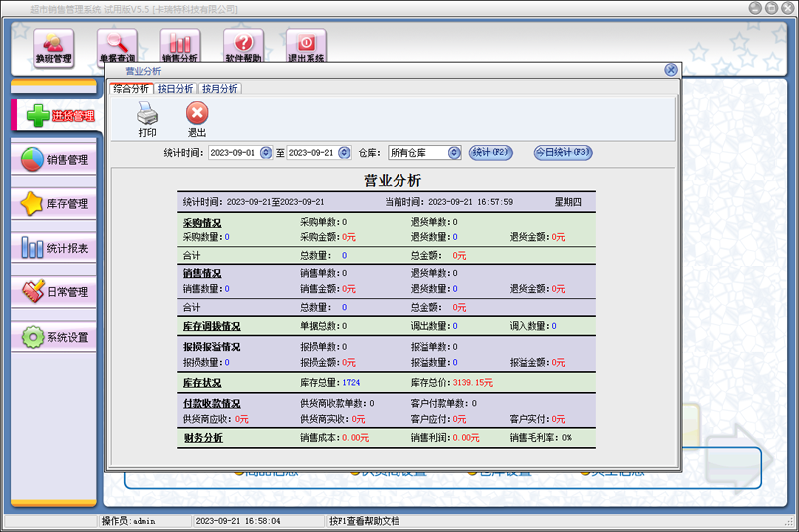Open 系统设置 system settings in sidebar
This screenshot has width=799, height=532.
56,337
